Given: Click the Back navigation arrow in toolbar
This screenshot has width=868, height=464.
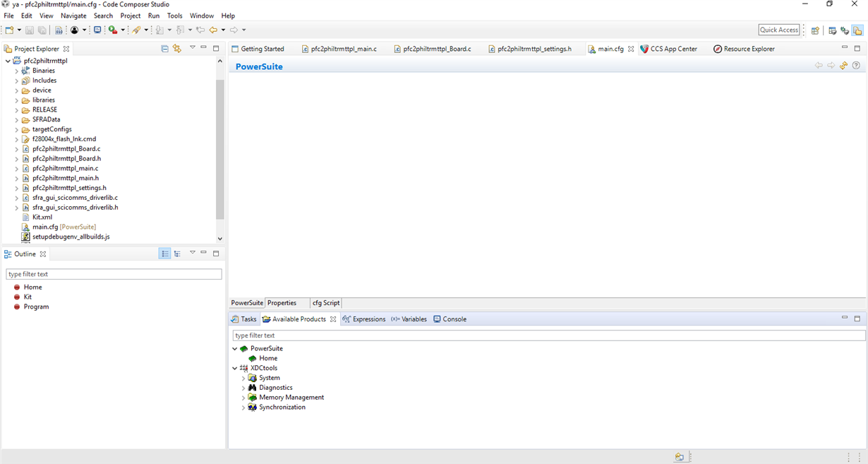Looking at the screenshot, I should pyautogui.click(x=213, y=30).
